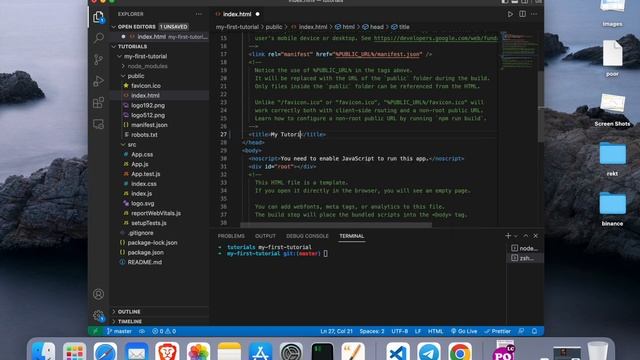
Task: Open the Extensions view
Action: tap(98, 102)
